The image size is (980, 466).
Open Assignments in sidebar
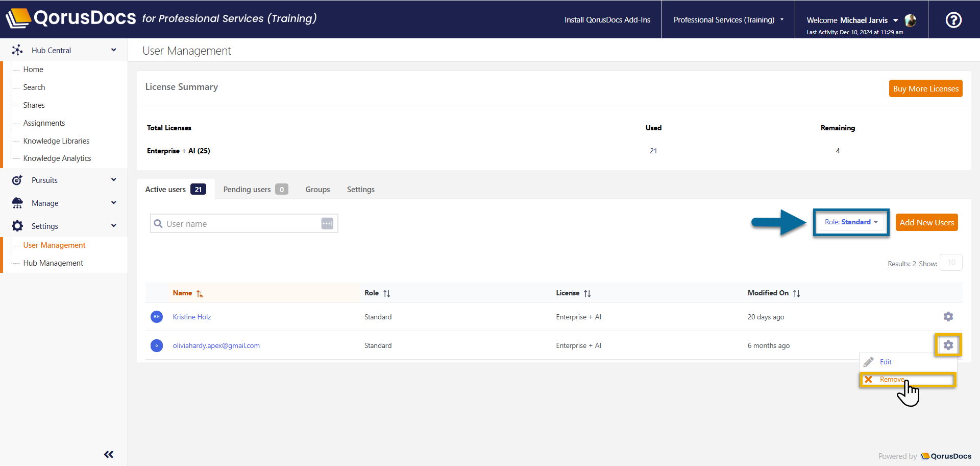tap(44, 123)
